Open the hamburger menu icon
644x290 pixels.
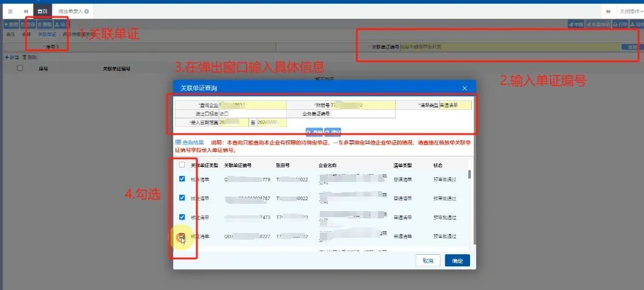pos(10,12)
